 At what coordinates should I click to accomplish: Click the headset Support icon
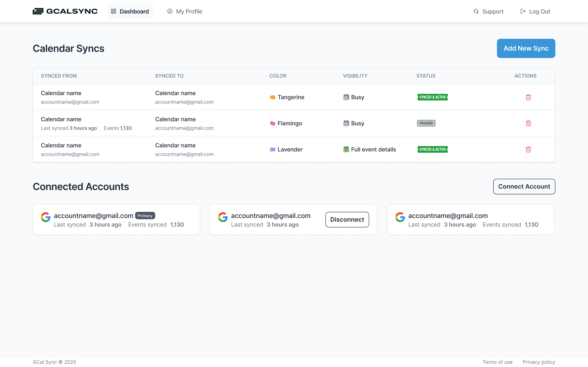pyautogui.click(x=476, y=11)
